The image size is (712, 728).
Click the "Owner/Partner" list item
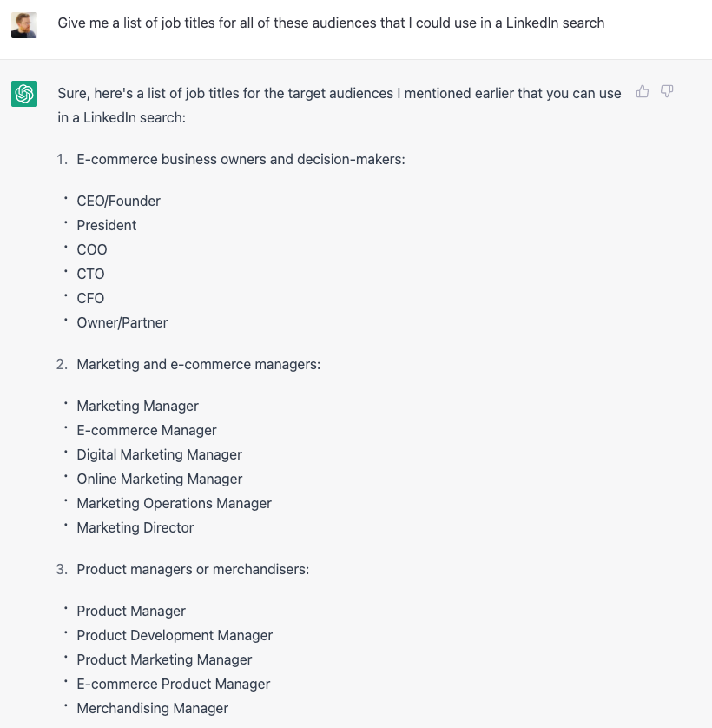click(x=122, y=322)
